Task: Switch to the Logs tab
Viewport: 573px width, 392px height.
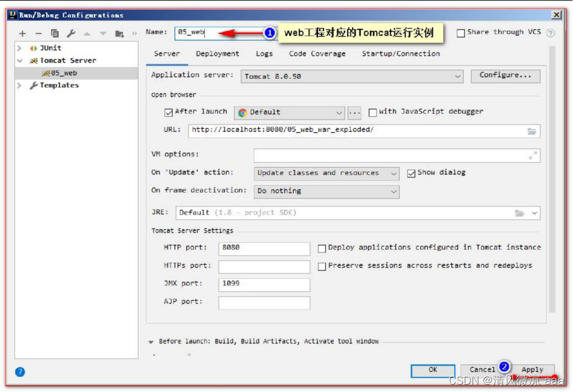Action: [264, 54]
